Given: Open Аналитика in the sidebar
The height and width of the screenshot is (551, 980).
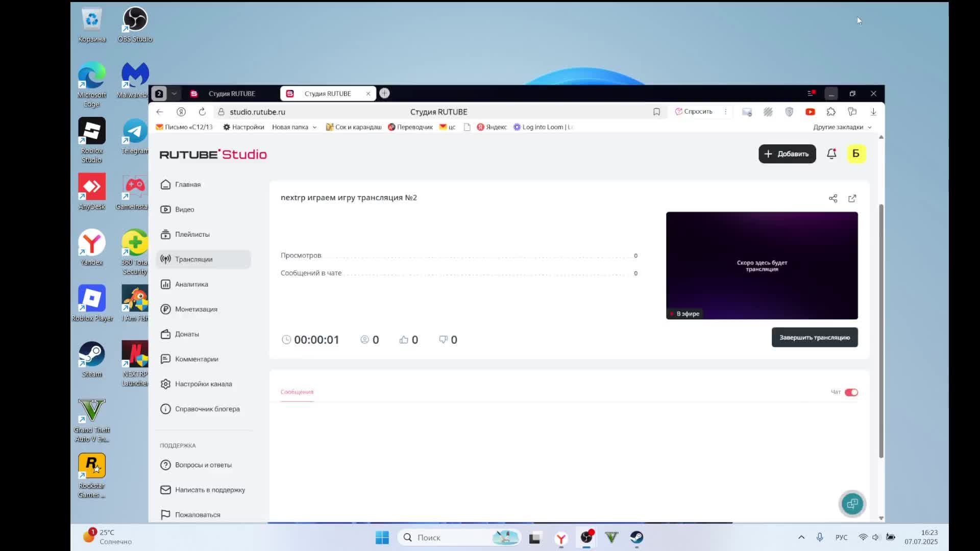Looking at the screenshot, I should pyautogui.click(x=203, y=284).
